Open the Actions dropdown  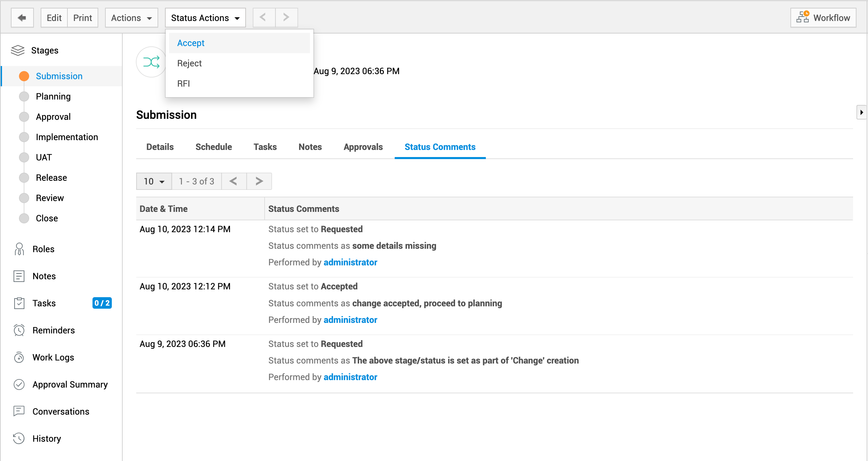[131, 18]
